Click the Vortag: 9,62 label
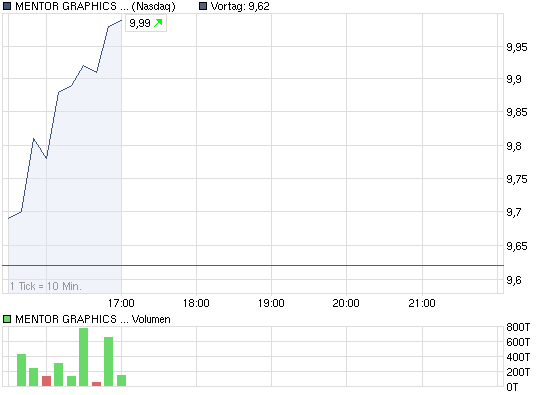 click(x=240, y=6)
